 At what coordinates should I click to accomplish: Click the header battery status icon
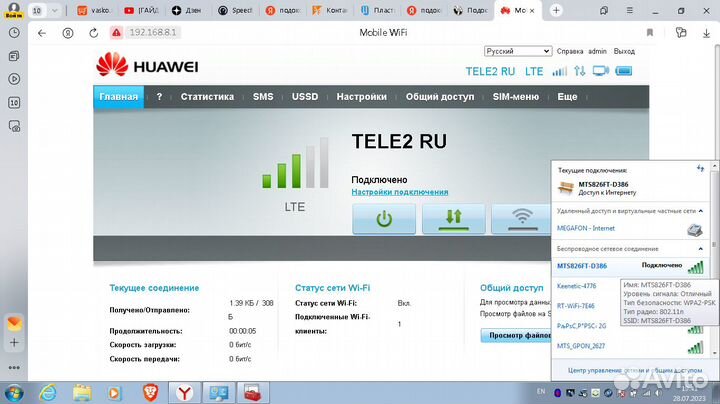coord(624,71)
